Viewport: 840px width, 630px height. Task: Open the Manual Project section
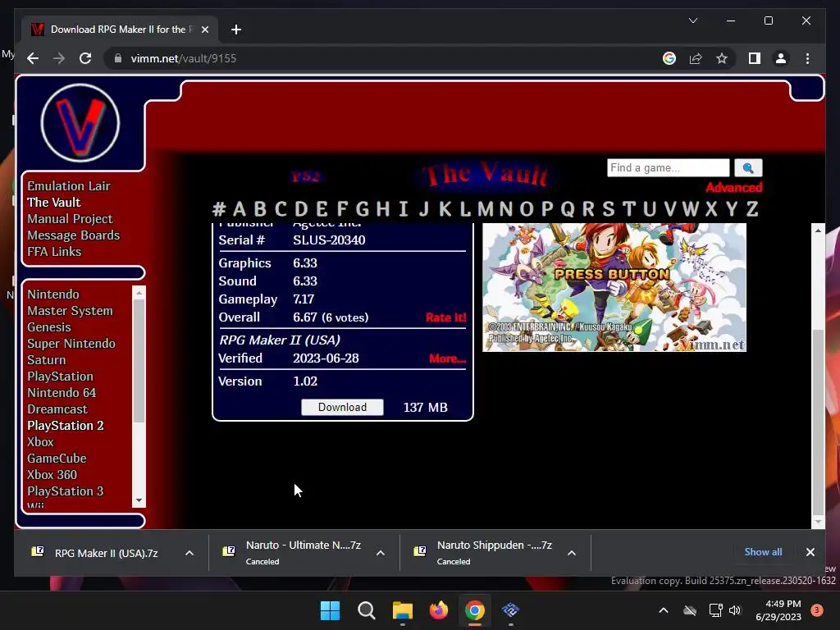pyautogui.click(x=70, y=219)
